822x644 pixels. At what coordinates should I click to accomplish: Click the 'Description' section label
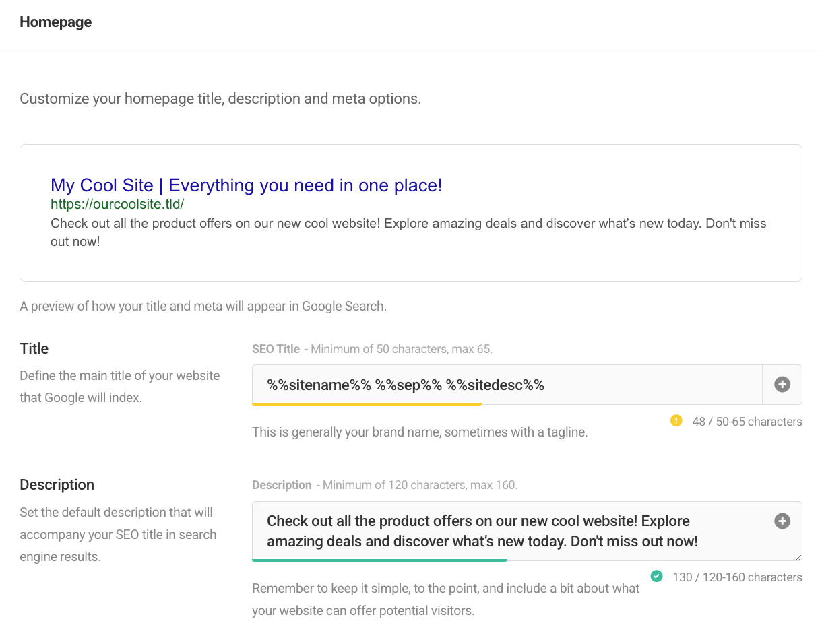57,484
